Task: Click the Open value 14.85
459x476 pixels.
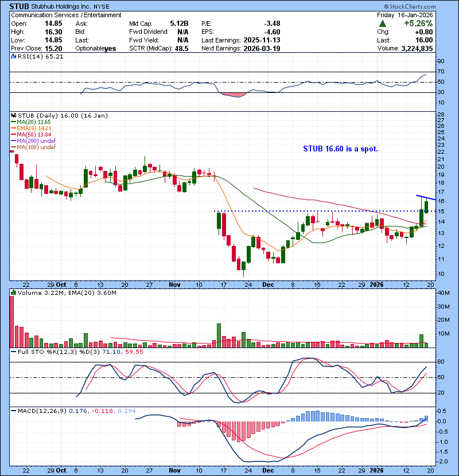Action: click(53, 24)
